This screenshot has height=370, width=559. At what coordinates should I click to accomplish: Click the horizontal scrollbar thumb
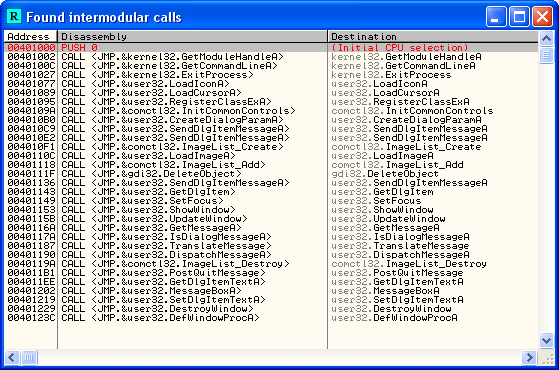coord(29,357)
